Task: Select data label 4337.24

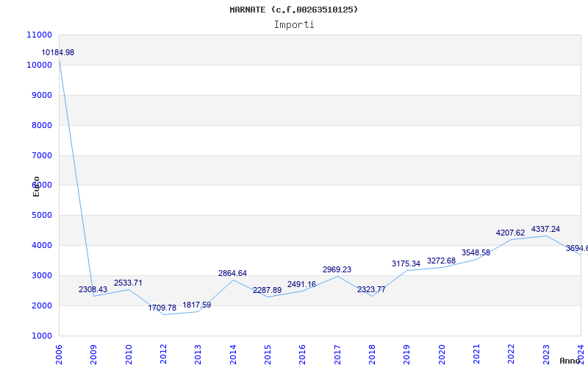Action: (x=545, y=229)
